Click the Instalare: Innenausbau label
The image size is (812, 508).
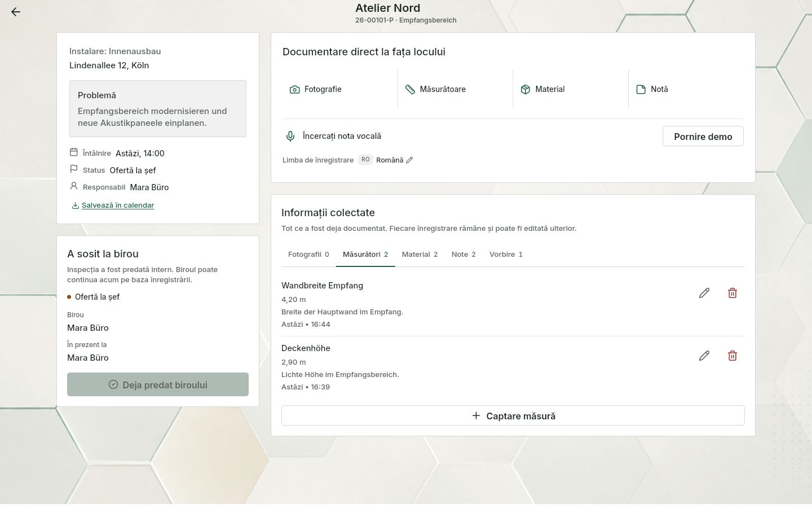point(115,51)
